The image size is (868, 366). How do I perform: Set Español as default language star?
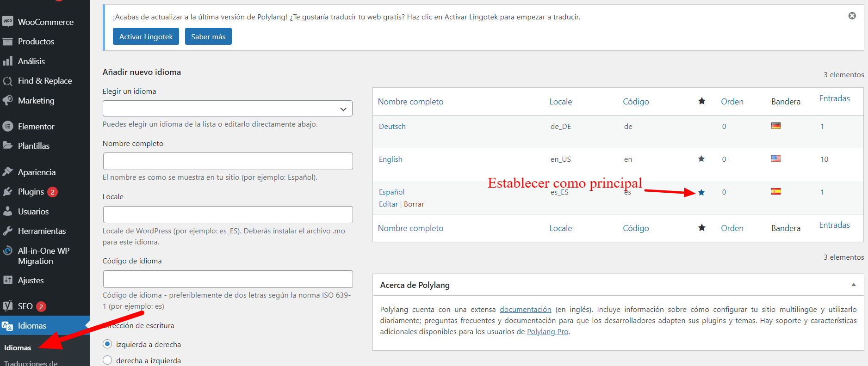point(701,192)
